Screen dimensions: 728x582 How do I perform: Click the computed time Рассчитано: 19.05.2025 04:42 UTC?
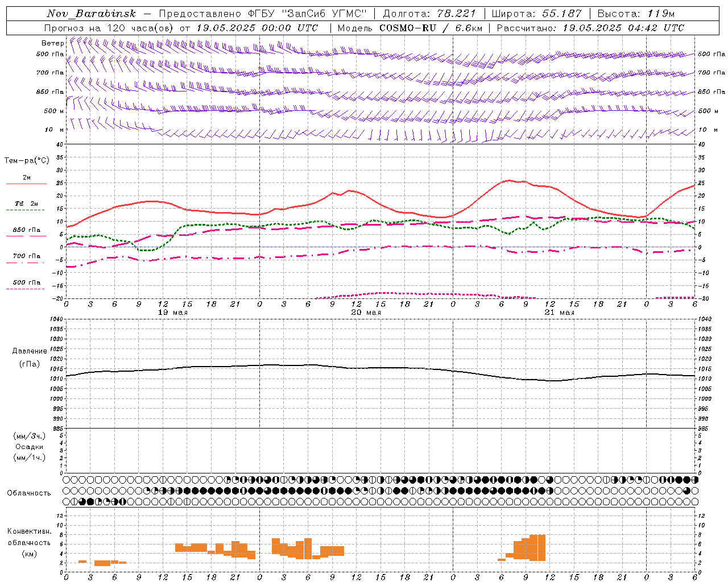590,28
